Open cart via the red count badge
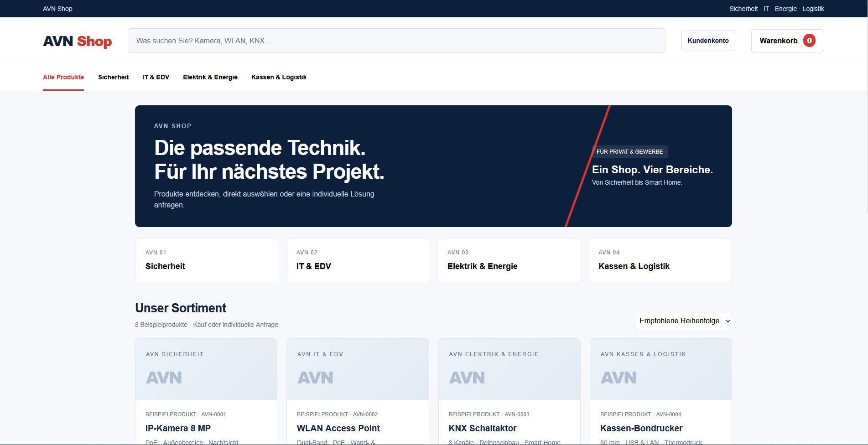868x445 pixels. point(809,41)
